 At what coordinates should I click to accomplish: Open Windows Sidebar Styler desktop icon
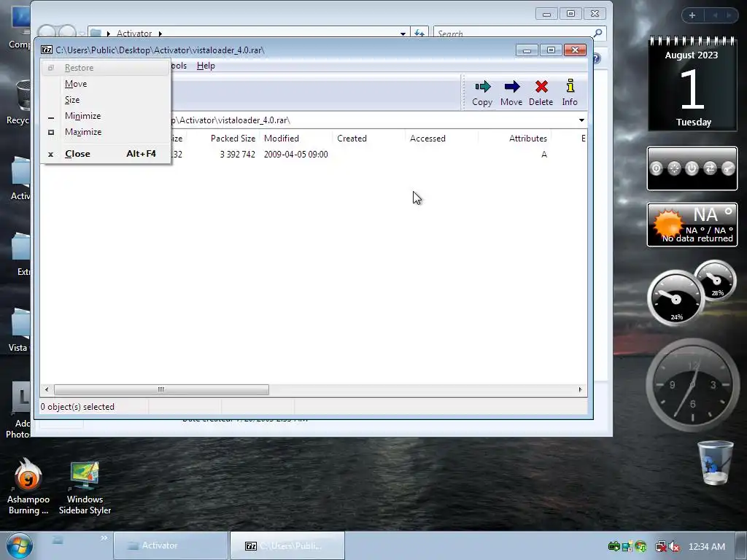pos(85,488)
